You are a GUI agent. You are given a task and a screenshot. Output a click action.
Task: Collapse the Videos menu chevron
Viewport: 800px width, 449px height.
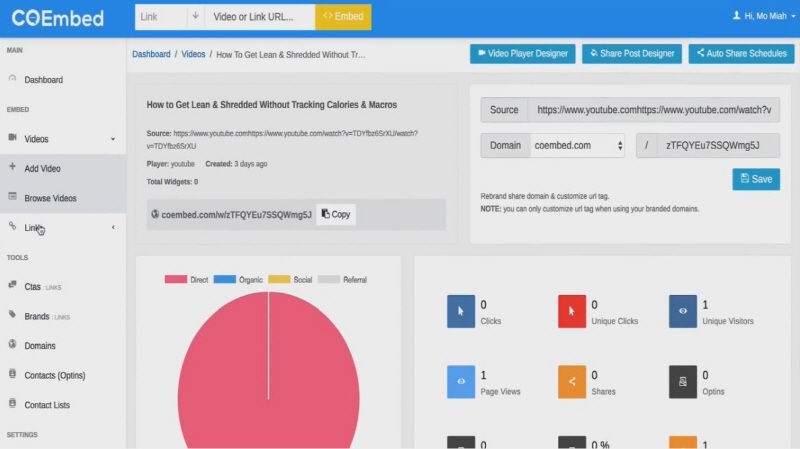113,139
